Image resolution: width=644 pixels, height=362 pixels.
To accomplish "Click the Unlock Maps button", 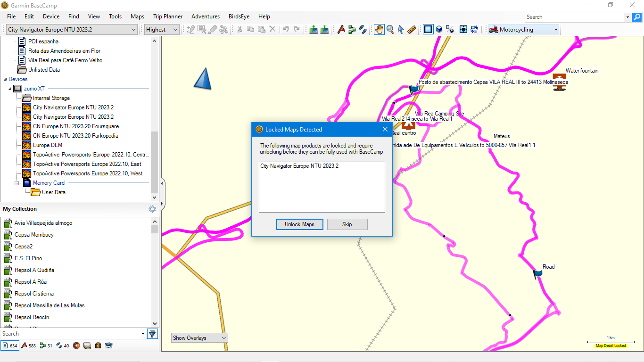I will 299,224.
